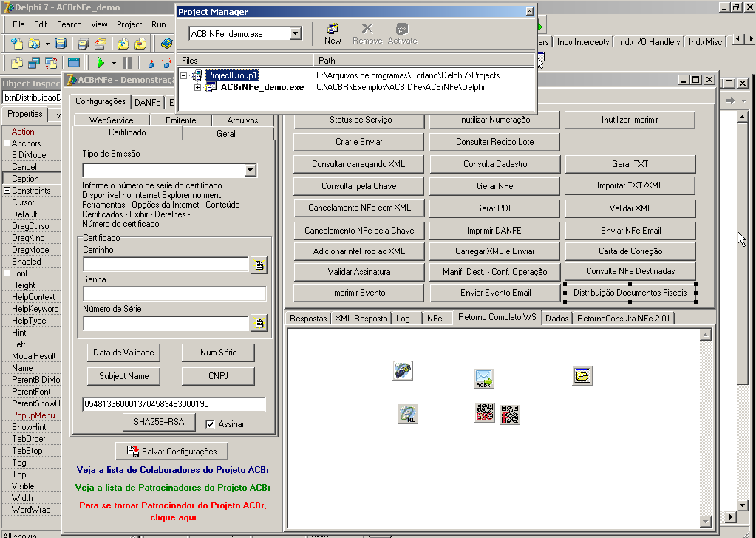Click the Salvar Configurações button
The image size is (756, 538).
point(171,452)
